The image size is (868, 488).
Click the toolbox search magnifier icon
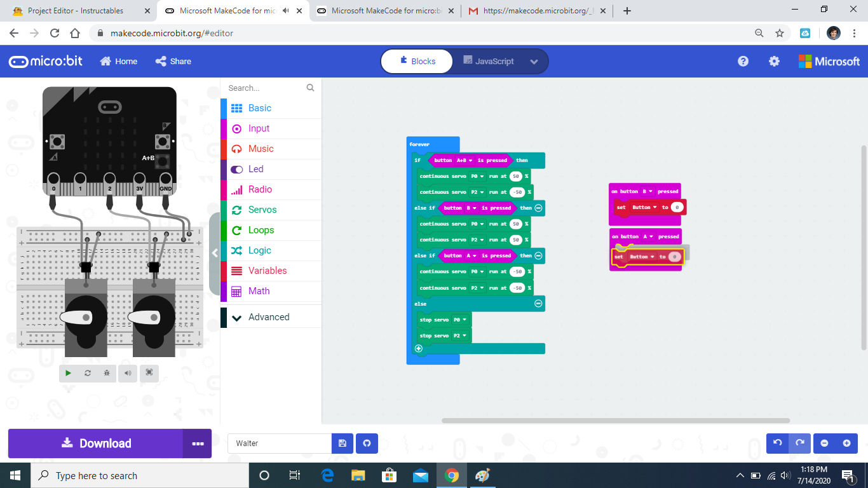[x=310, y=88]
